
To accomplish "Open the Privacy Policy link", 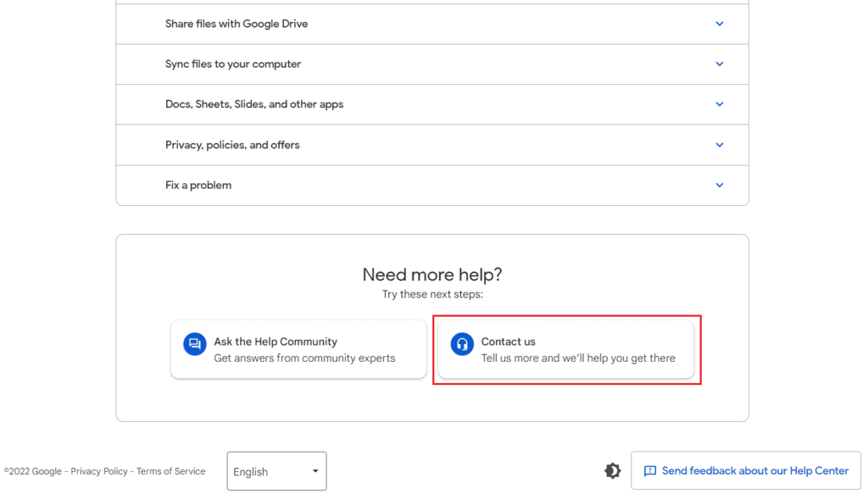I will point(99,471).
